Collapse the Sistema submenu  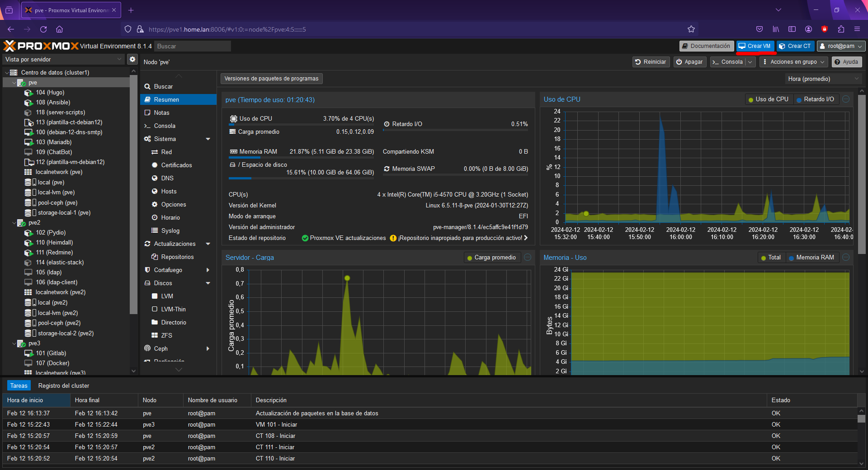[208, 139]
